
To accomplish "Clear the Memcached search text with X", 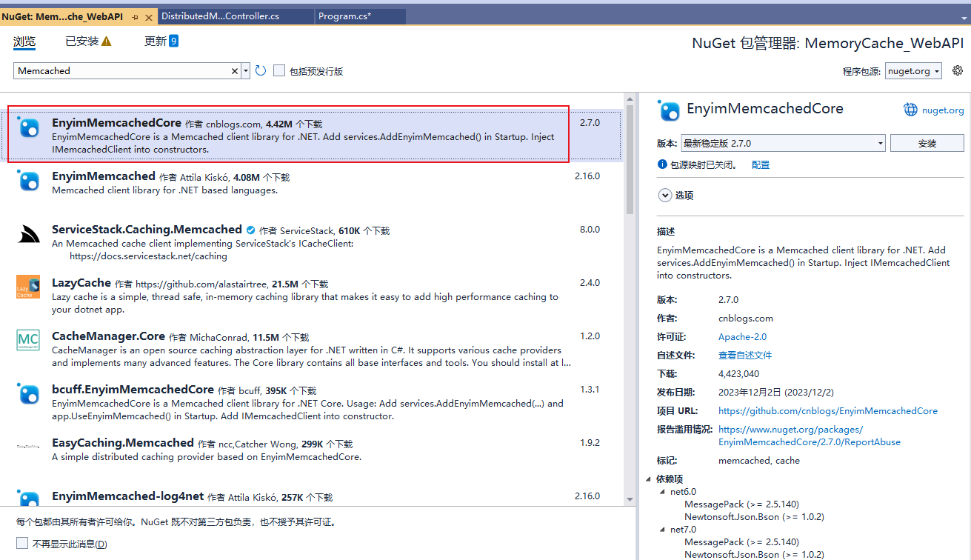I will point(235,71).
